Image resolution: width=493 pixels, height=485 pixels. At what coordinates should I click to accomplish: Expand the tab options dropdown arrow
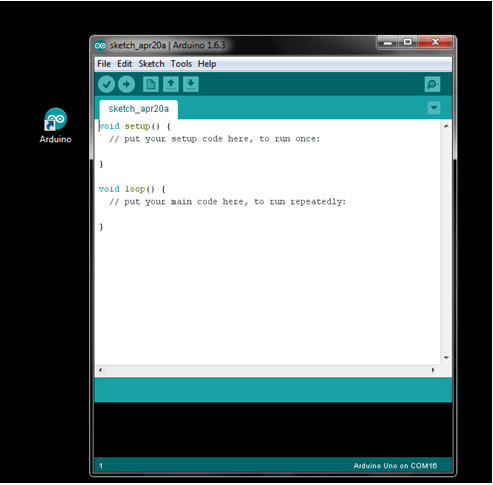pos(434,108)
